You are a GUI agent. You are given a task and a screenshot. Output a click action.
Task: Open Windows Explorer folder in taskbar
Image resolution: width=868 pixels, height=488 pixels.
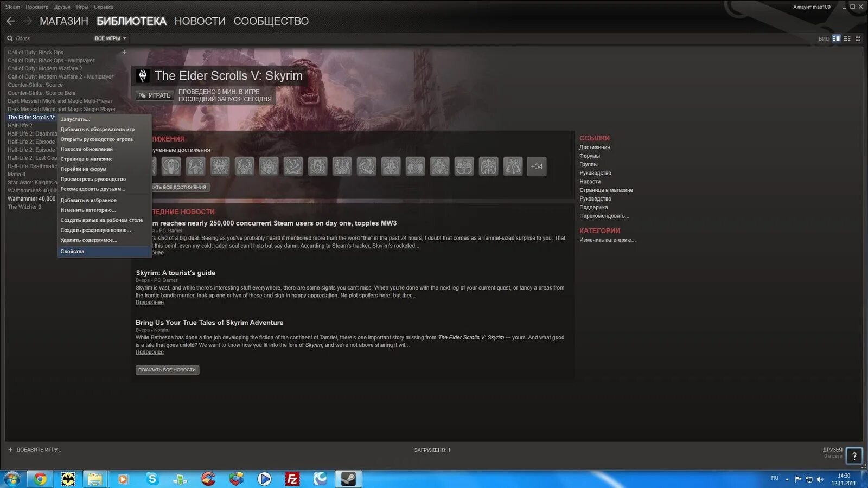click(x=95, y=479)
